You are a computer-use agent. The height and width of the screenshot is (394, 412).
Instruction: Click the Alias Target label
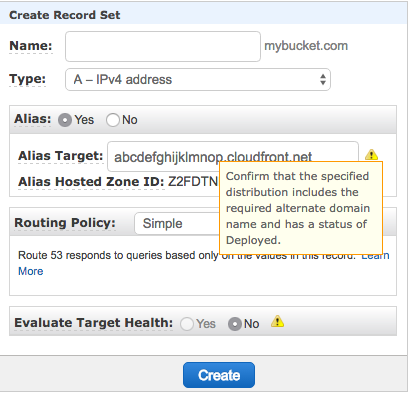click(x=61, y=156)
